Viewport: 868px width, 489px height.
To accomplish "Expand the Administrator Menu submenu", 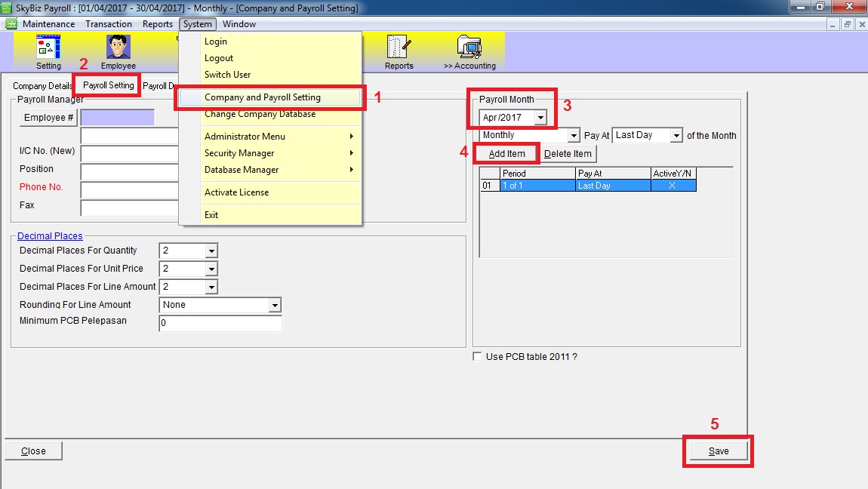I will (x=245, y=137).
